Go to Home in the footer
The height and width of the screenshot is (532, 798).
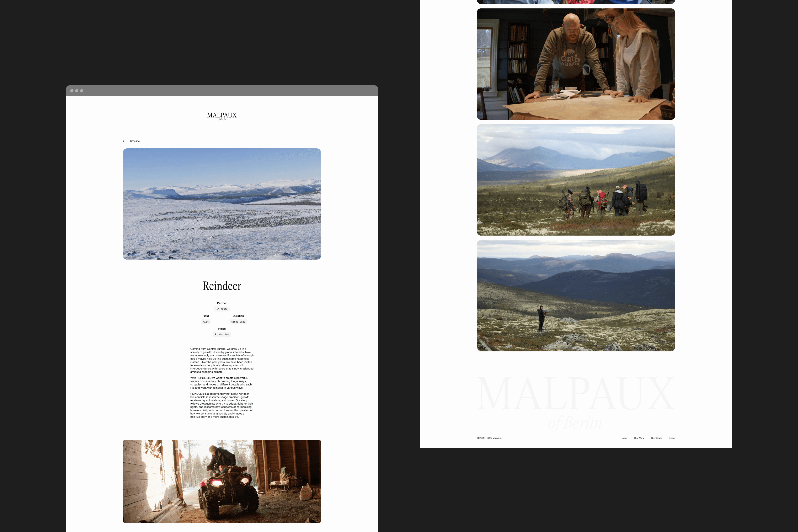coord(624,438)
